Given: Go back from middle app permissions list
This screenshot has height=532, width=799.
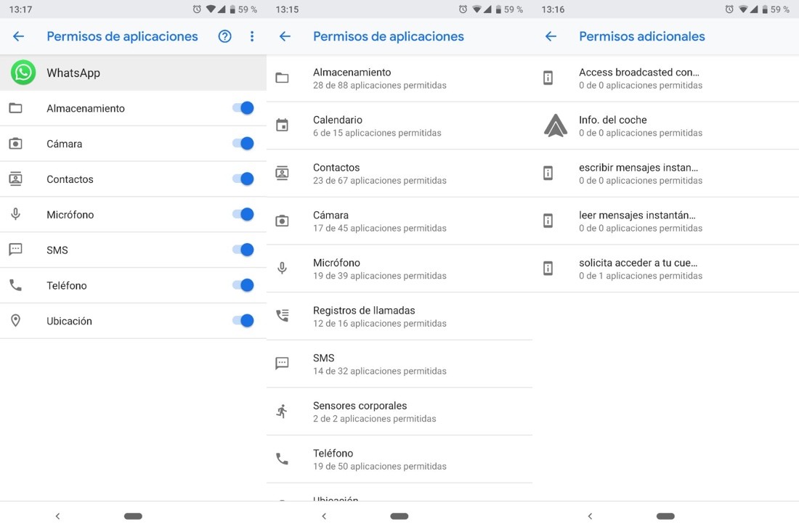Looking at the screenshot, I should pyautogui.click(x=285, y=36).
